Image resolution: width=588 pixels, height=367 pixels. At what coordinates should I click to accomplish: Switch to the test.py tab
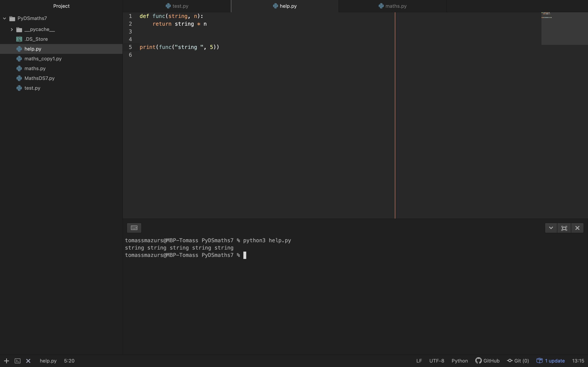(x=177, y=6)
